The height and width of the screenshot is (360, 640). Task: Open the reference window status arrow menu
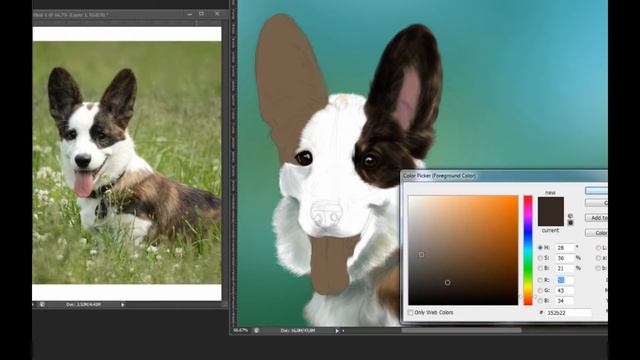(x=122, y=304)
